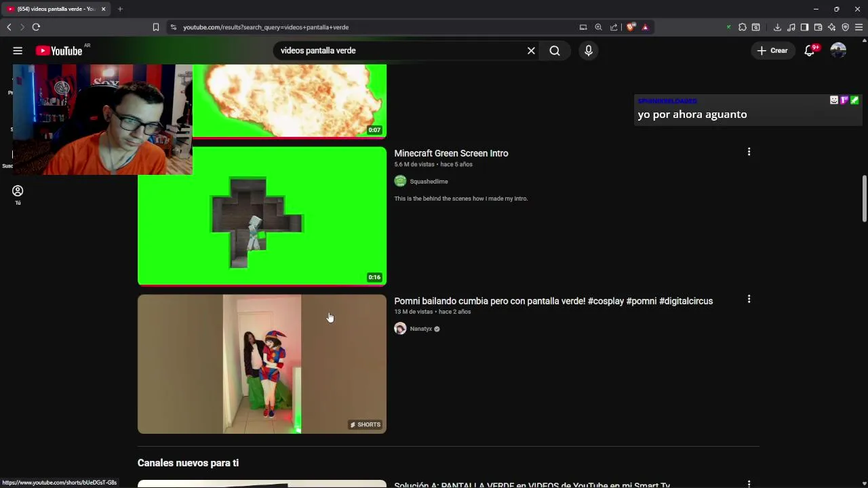Click the 'Canales nuevos para ti' heading

188,463
